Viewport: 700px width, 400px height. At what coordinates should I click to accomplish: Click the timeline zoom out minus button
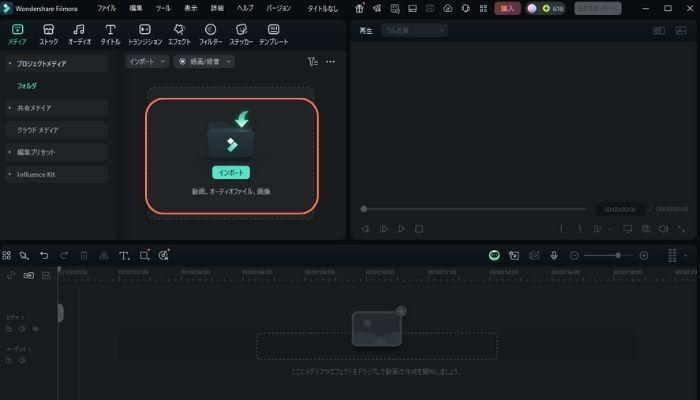pos(574,255)
